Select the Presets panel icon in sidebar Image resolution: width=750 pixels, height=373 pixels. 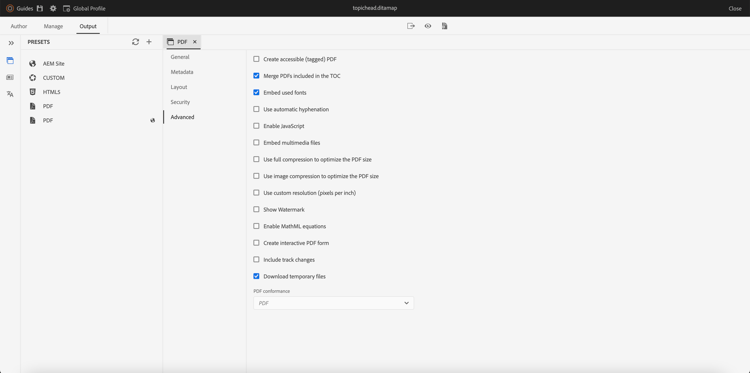tap(10, 61)
